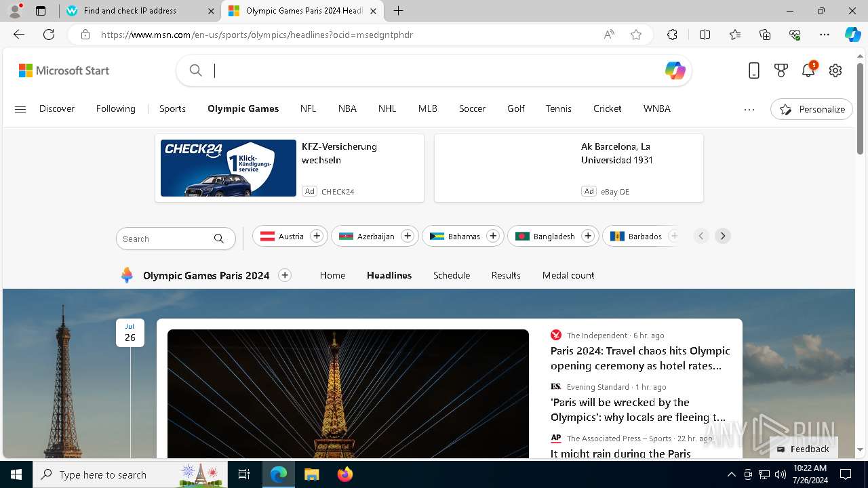Viewport: 868px width, 488px height.
Task: Click Microsoft Start logo
Action: pos(64,70)
